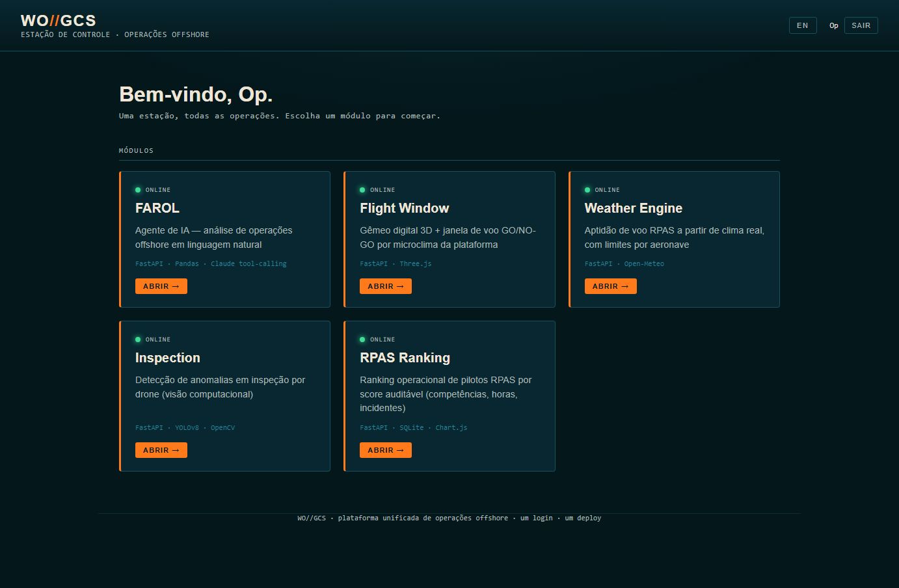Image resolution: width=899 pixels, height=588 pixels.
Task: Click the Weather Engine card title
Action: click(x=634, y=208)
